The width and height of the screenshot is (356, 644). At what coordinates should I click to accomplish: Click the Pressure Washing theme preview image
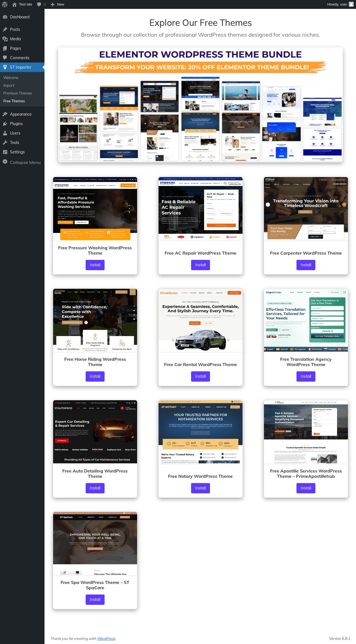95,209
